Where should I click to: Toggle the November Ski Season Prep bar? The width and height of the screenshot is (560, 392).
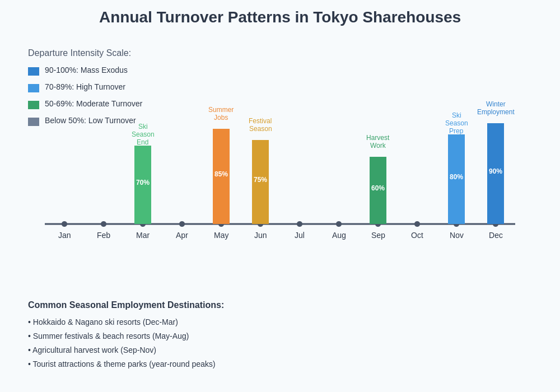pos(456,178)
